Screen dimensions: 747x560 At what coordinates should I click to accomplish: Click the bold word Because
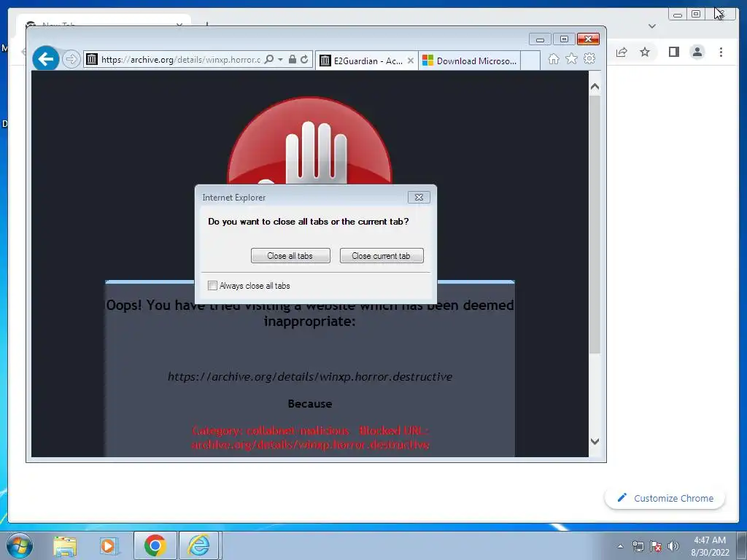coord(309,404)
